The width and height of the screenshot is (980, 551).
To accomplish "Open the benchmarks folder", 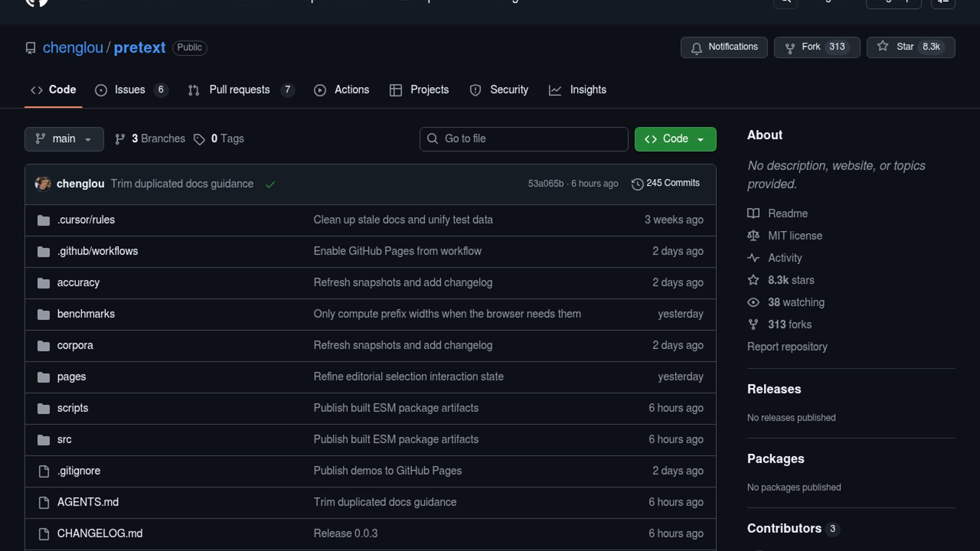I will tap(86, 314).
